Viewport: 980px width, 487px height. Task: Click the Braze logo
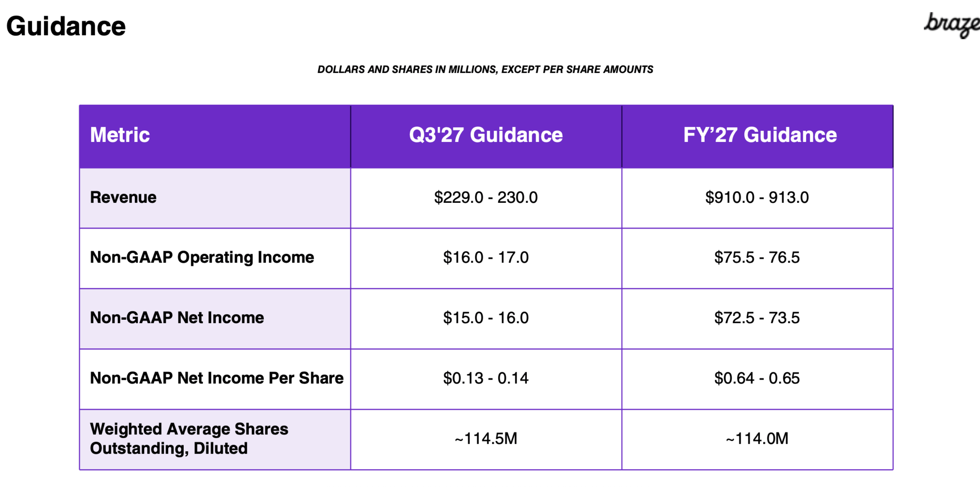tap(952, 25)
